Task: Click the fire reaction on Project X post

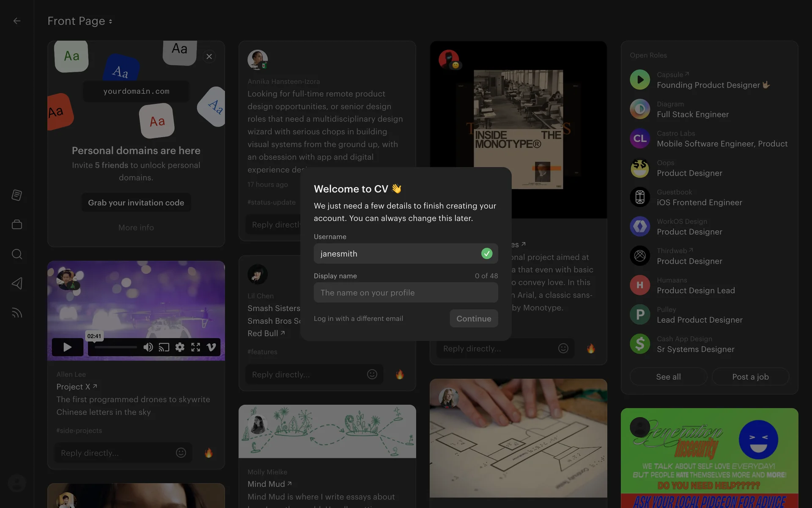Action: pyautogui.click(x=208, y=453)
